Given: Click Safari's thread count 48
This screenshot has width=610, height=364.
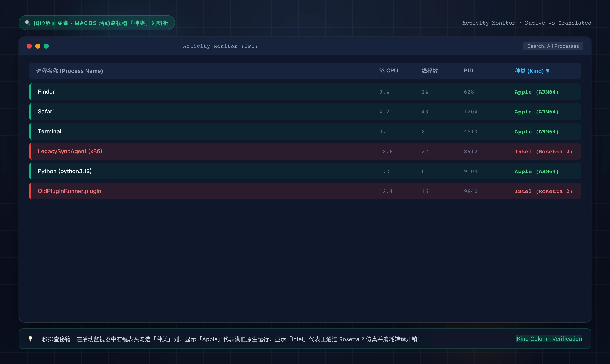Looking at the screenshot, I should pos(425,112).
